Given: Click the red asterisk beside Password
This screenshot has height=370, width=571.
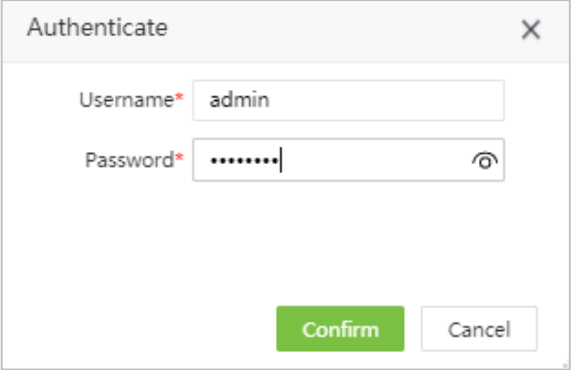Looking at the screenshot, I should click(179, 158).
